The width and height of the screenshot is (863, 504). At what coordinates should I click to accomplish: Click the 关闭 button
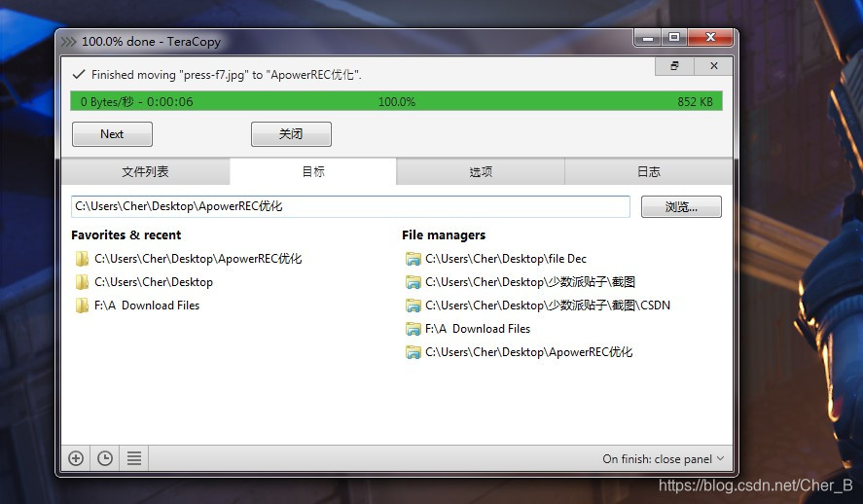[x=291, y=134]
